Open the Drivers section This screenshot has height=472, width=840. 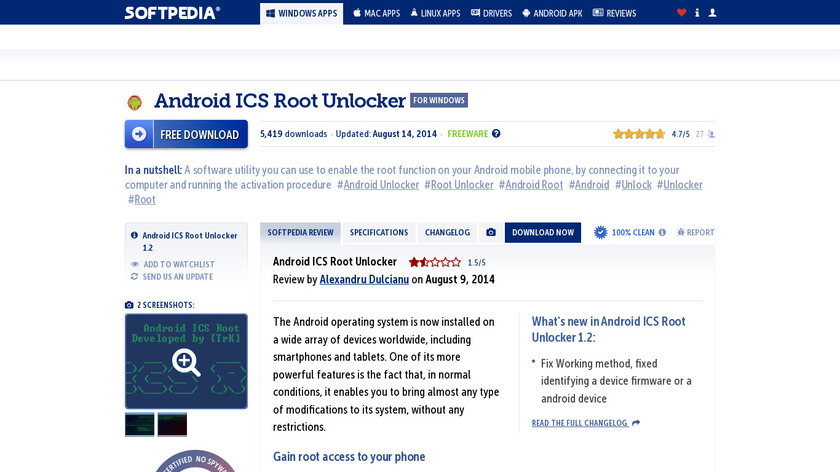491,13
